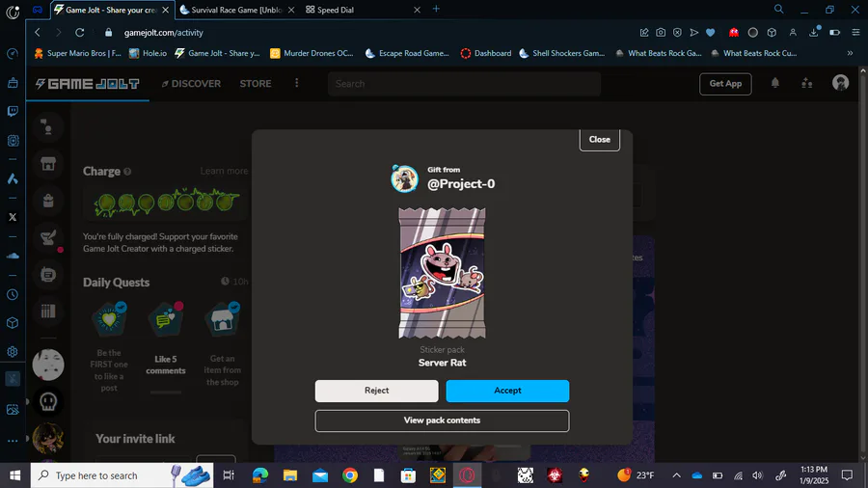Open settings gear in Opera sidebar
Screen dimensions: 868x488
pyautogui.click(x=13, y=352)
